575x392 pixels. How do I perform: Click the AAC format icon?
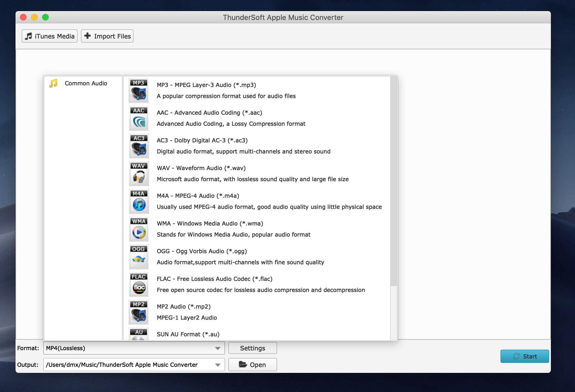tap(139, 118)
